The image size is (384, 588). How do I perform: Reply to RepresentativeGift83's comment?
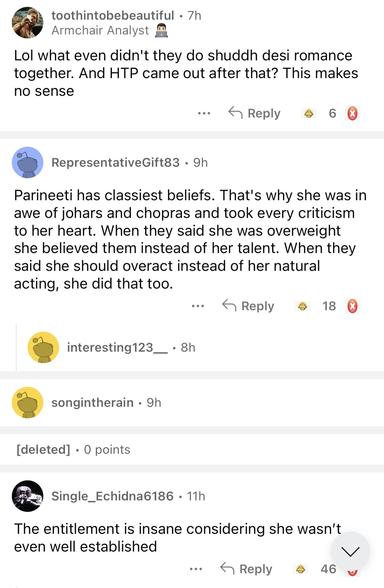[248, 306]
